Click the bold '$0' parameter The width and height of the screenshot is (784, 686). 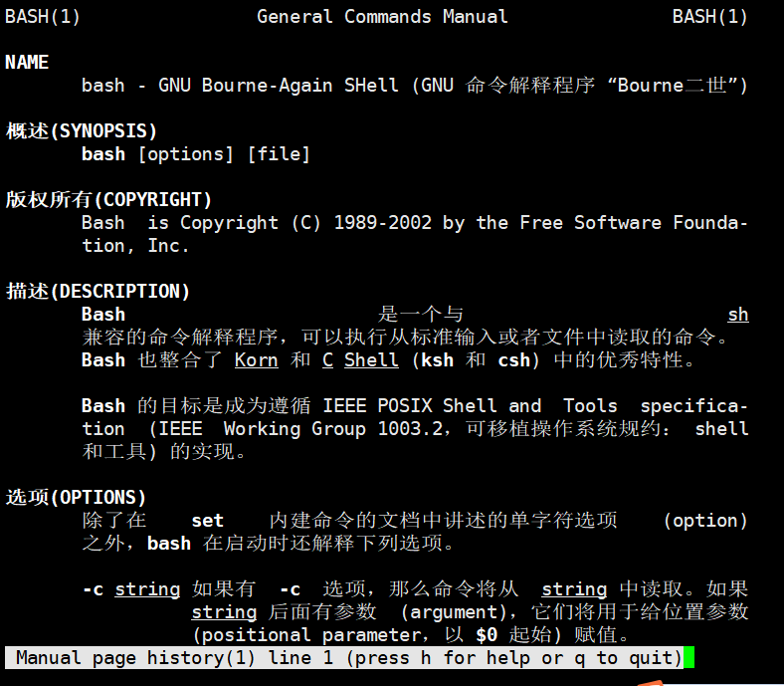point(487,635)
